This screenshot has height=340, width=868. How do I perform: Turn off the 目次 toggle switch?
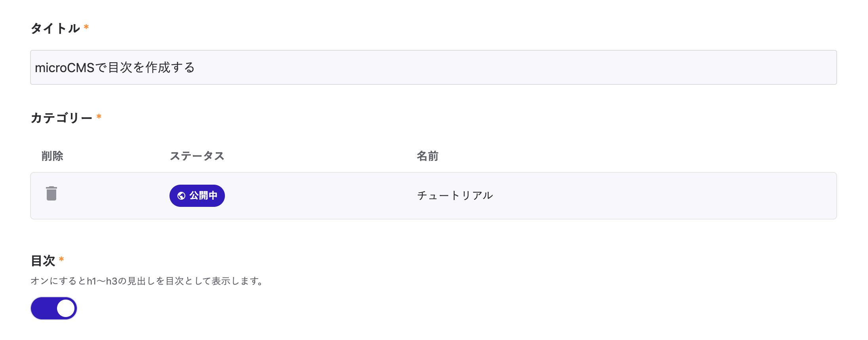[54, 308]
